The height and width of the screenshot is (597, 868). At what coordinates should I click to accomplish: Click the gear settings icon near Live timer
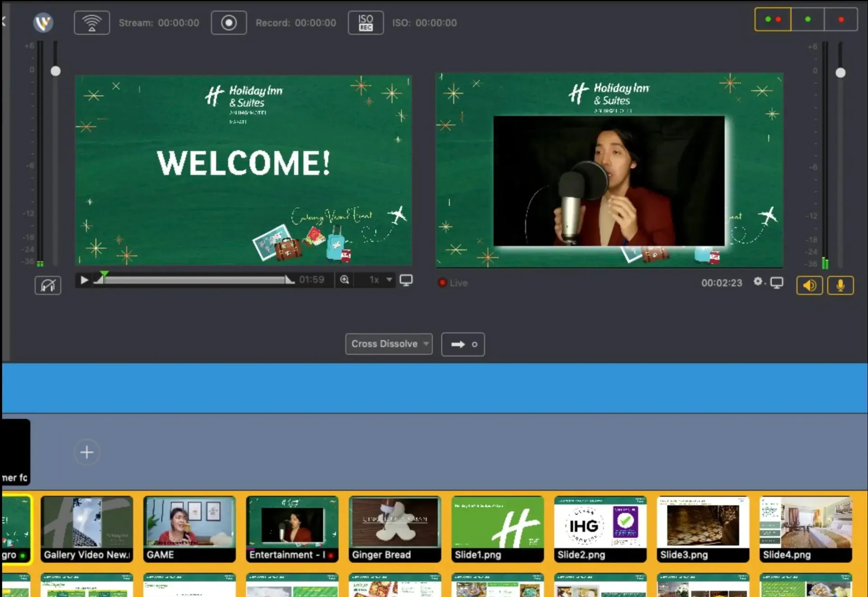(x=758, y=282)
